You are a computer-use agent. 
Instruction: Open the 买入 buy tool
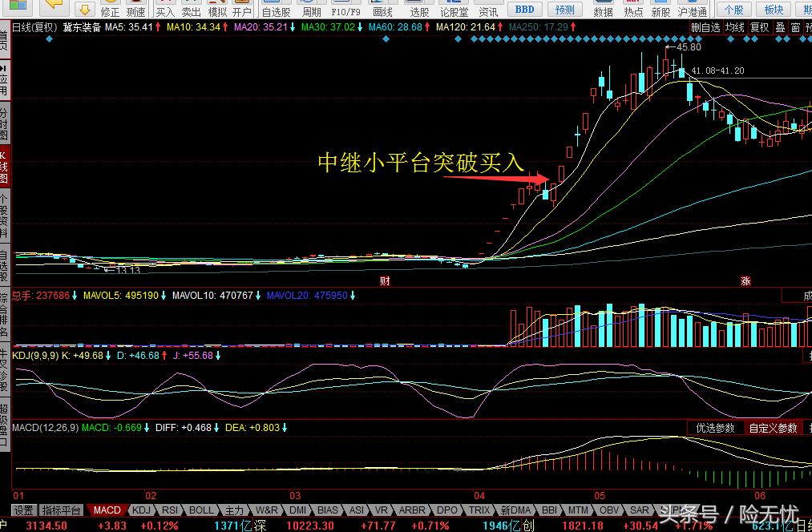(165, 9)
